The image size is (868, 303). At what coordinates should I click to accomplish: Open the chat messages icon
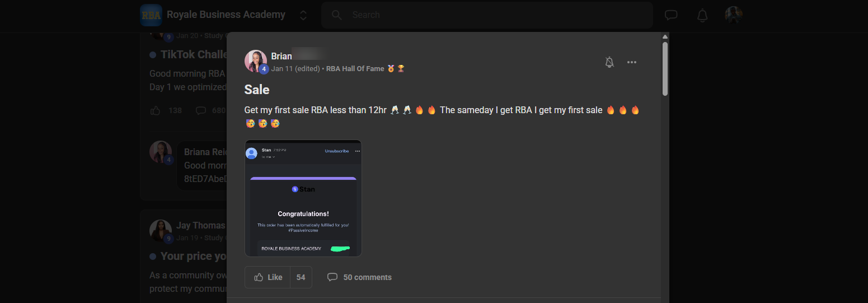tap(671, 15)
